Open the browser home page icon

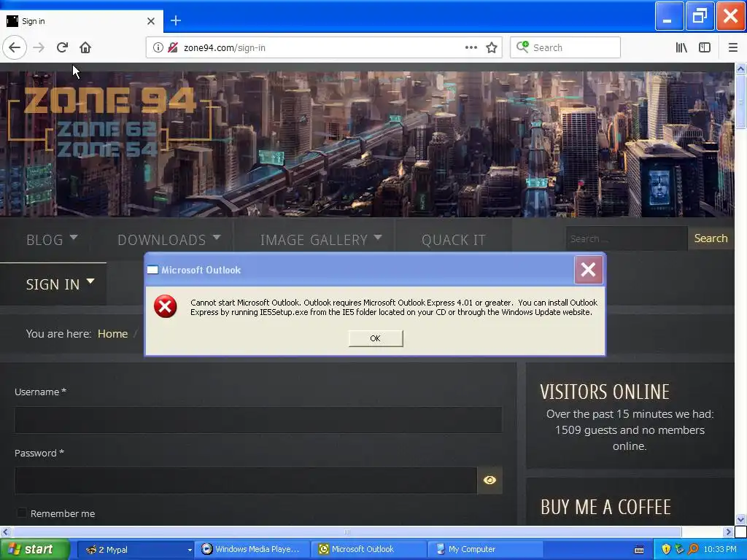tap(85, 47)
